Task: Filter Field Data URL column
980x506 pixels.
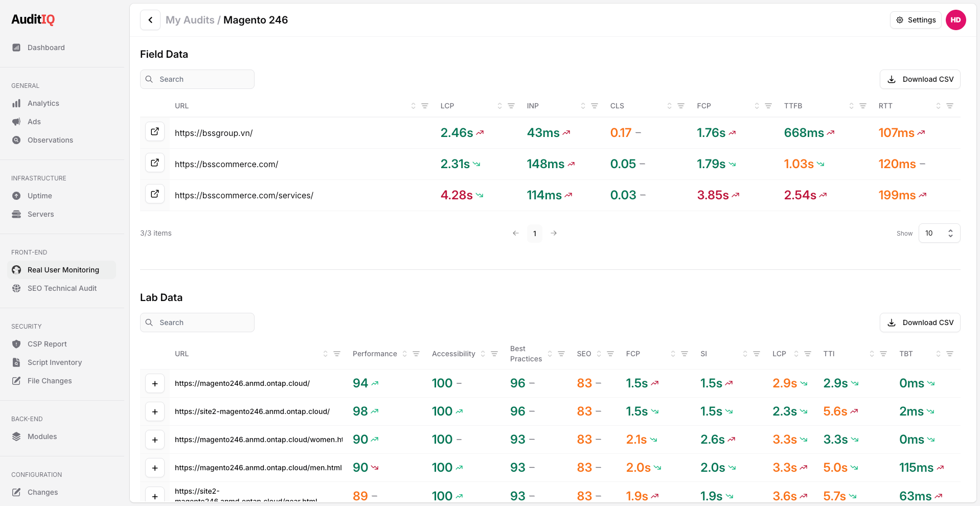Action: [x=425, y=106]
